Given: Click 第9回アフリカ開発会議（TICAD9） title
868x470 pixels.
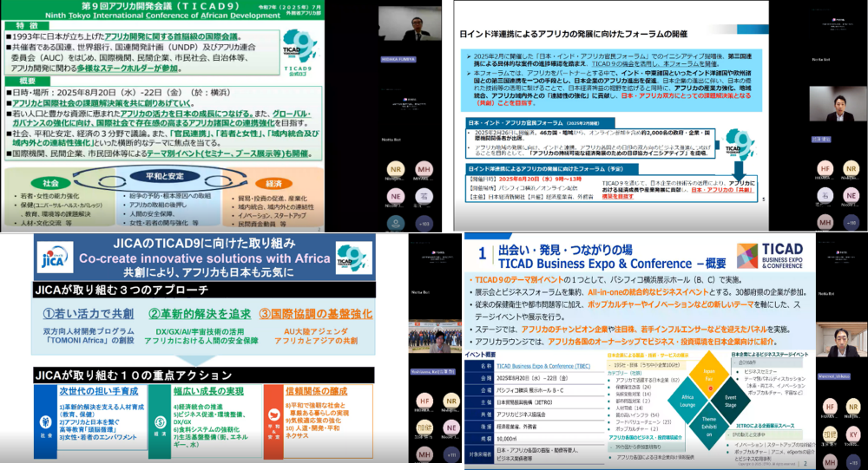Looking at the screenshot, I should [x=161, y=5].
